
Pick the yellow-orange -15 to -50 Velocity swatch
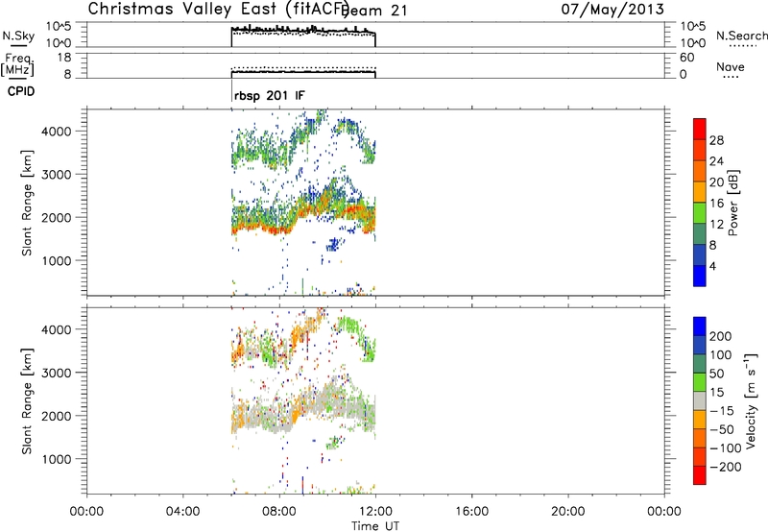point(700,420)
